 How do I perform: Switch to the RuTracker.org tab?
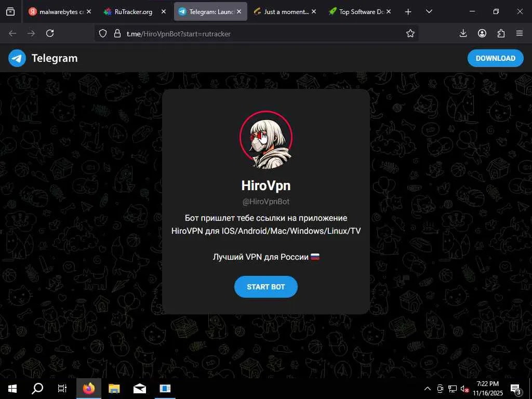pyautogui.click(x=135, y=11)
